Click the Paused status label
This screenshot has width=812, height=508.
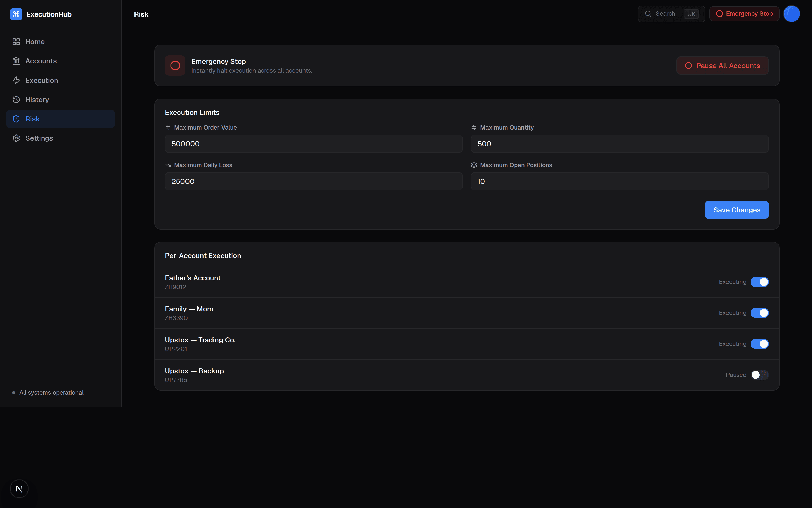(736, 375)
